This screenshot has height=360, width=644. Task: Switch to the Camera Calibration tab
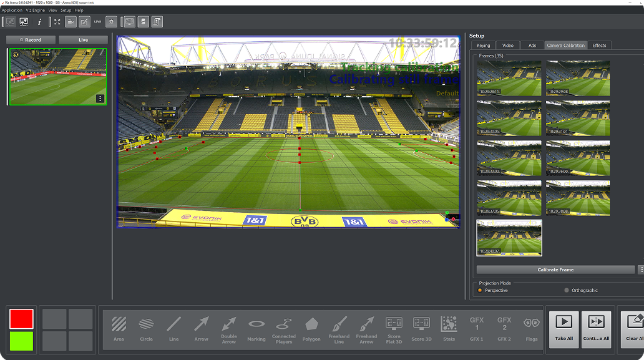click(565, 46)
